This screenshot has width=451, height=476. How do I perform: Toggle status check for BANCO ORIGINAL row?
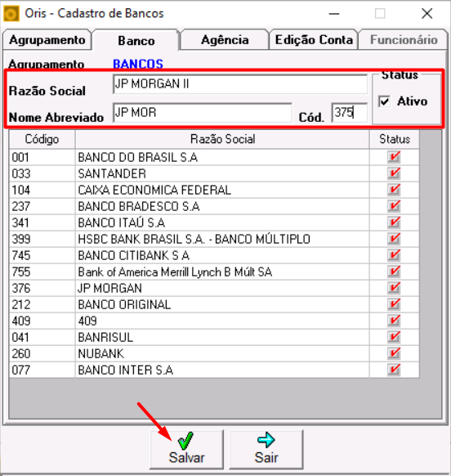pyautogui.click(x=394, y=305)
